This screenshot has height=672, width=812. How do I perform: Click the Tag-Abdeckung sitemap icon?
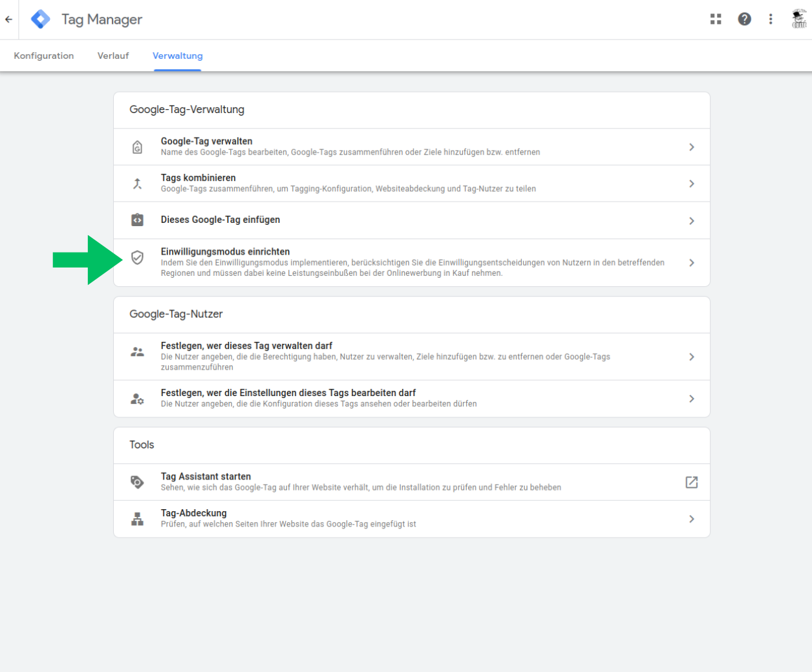click(x=137, y=518)
